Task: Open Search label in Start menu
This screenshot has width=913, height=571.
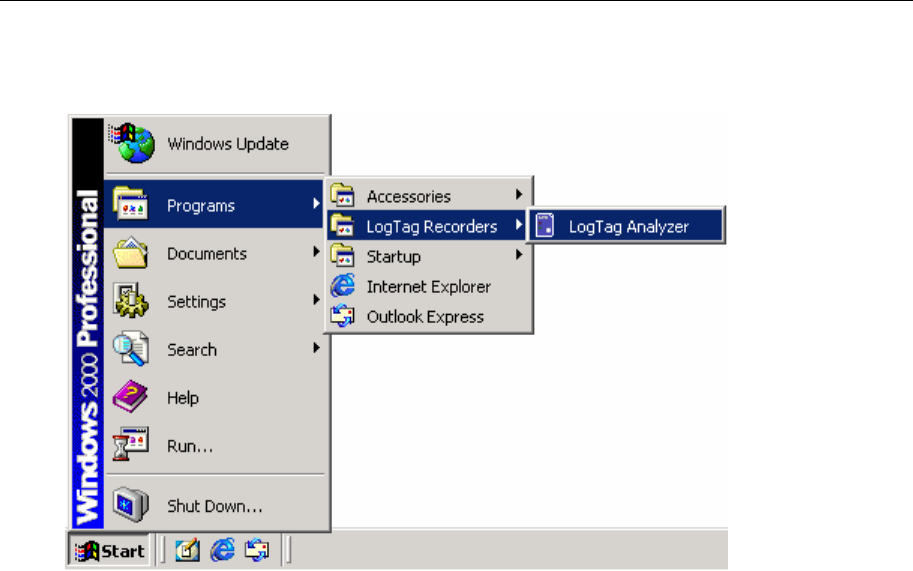Action: click(192, 350)
